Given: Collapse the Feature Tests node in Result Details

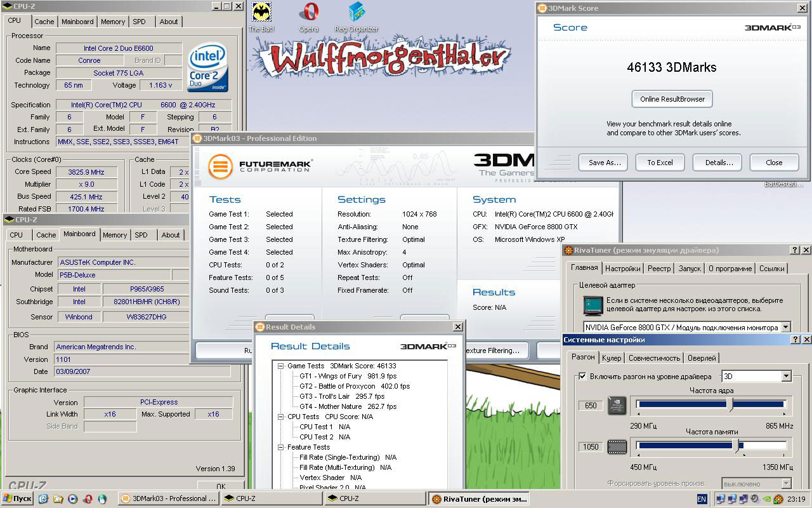Looking at the screenshot, I should [x=281, y=447].
